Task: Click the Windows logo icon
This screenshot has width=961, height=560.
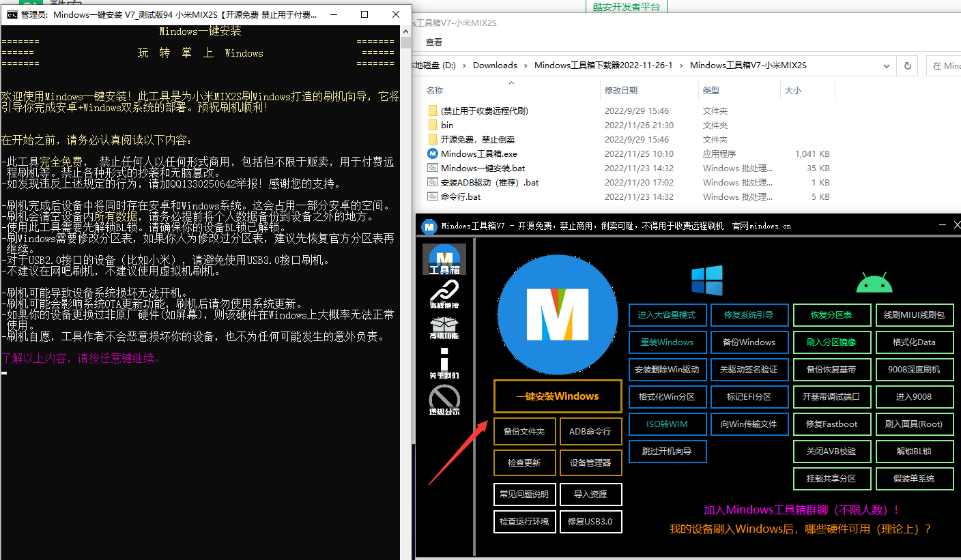Action: click(706, 280)
